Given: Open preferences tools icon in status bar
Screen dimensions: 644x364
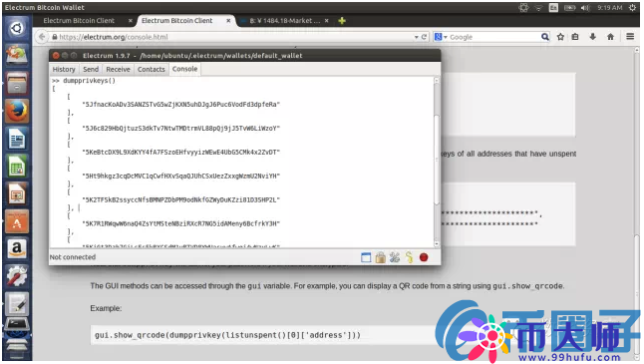Looking at the screenshot, I should tap(395, 257).
